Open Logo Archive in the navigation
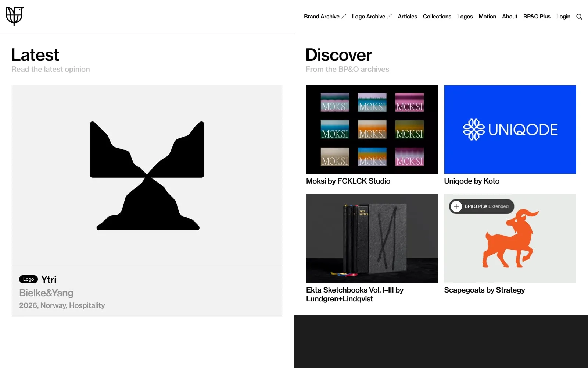Viewport: 588px width, 368px height. click(x=372, y=17)
